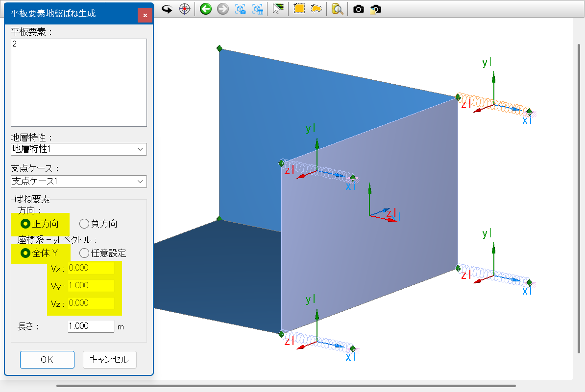This screenshot has width=585, height=392.
Task: Click item 2 in the 平板要素 list
Action: 15,44
